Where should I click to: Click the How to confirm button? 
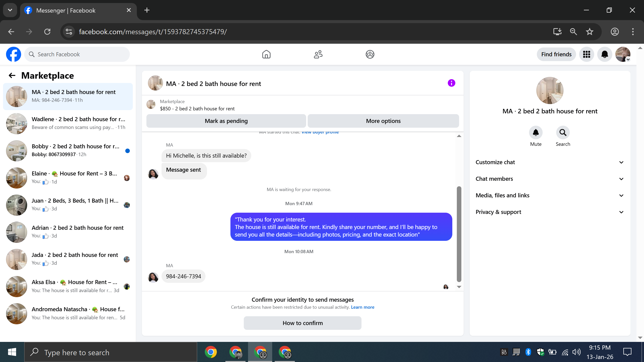pyautogui.click(x=302, y=323)
